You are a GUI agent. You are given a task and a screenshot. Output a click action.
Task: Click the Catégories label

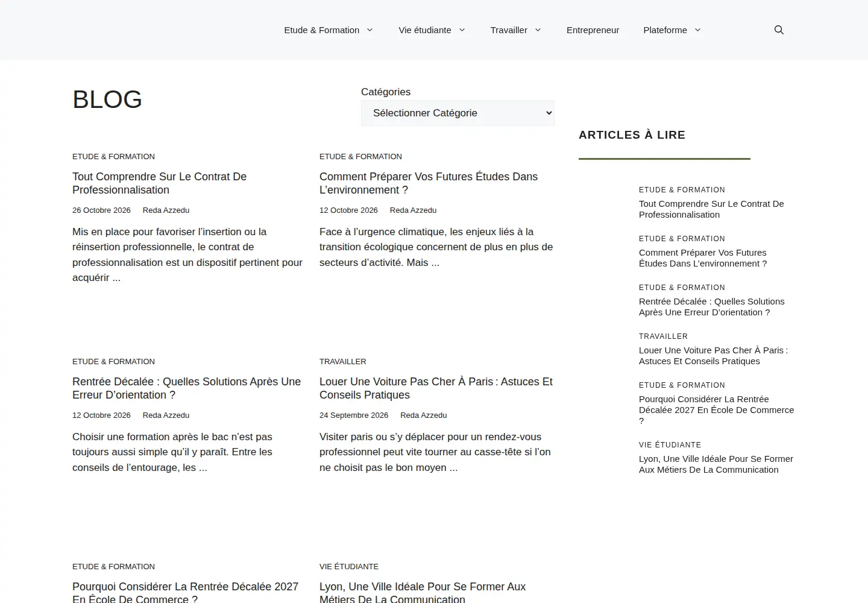386,92
